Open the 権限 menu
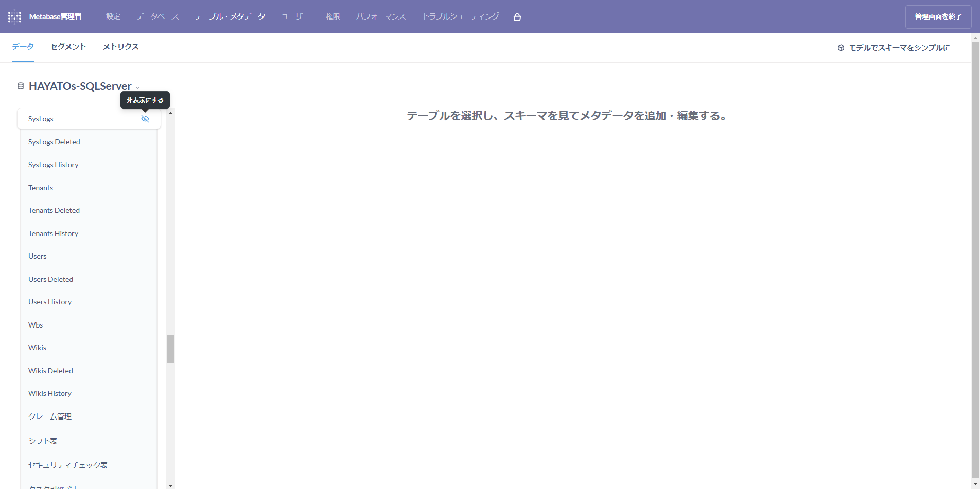Screen dimensions: 980x489 pyautogui.click(x=333, y=16)
